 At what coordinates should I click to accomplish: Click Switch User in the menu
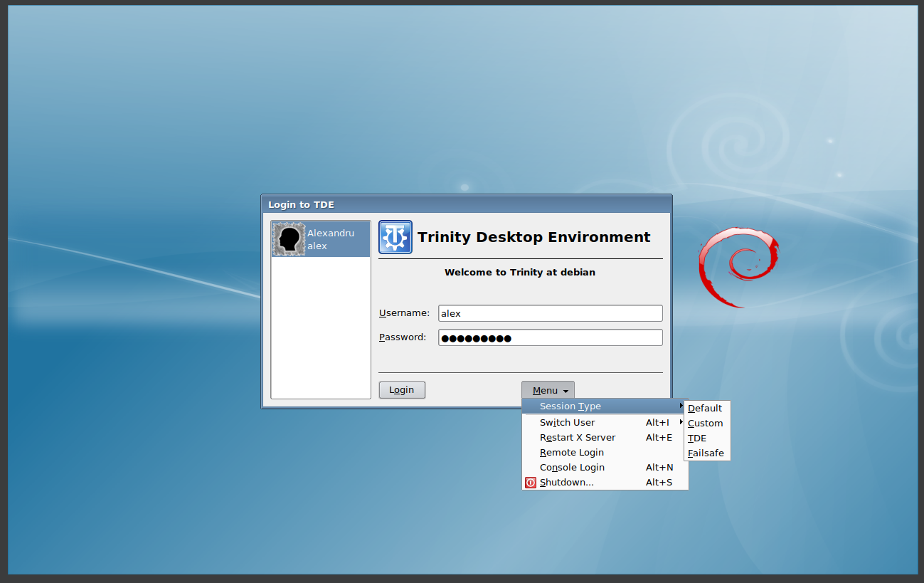[567, 422]
